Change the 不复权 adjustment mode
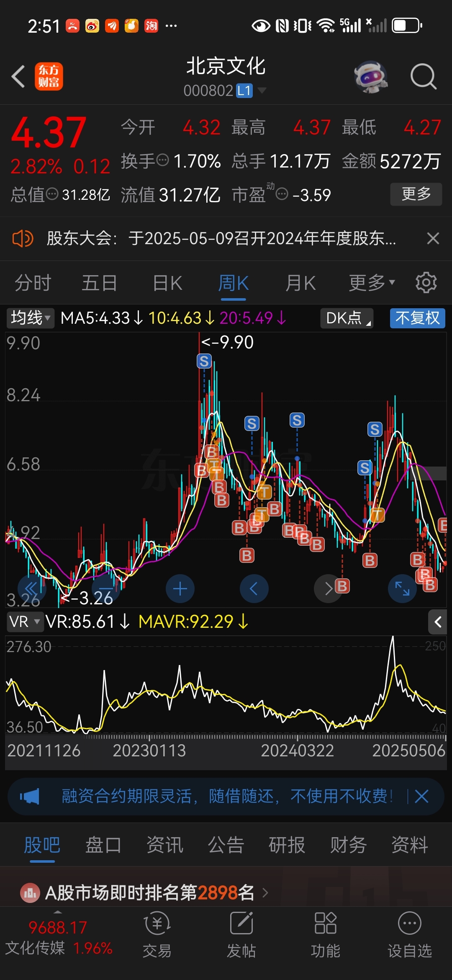 418,318
